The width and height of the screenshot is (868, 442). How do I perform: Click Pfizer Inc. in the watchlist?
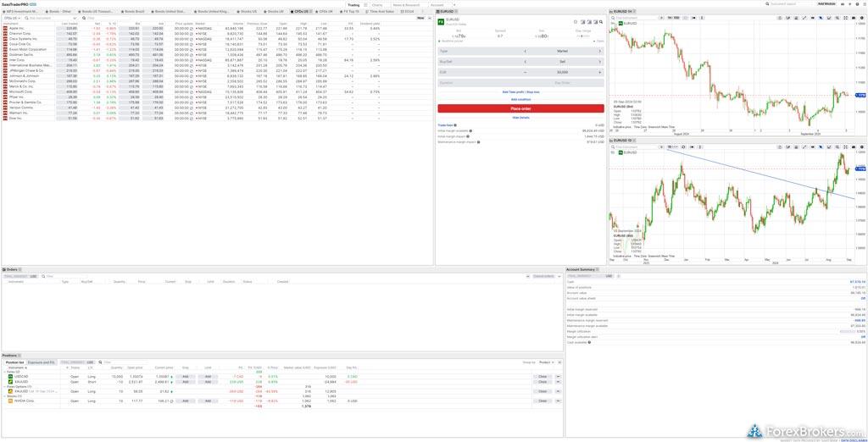pyautogui.click(x=15, y=97)
